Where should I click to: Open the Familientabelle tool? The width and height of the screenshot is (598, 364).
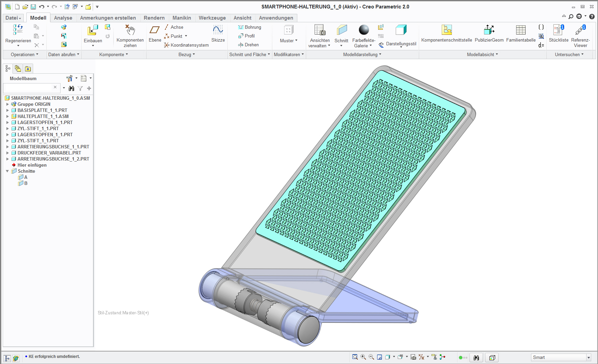(x=521, y=30)
